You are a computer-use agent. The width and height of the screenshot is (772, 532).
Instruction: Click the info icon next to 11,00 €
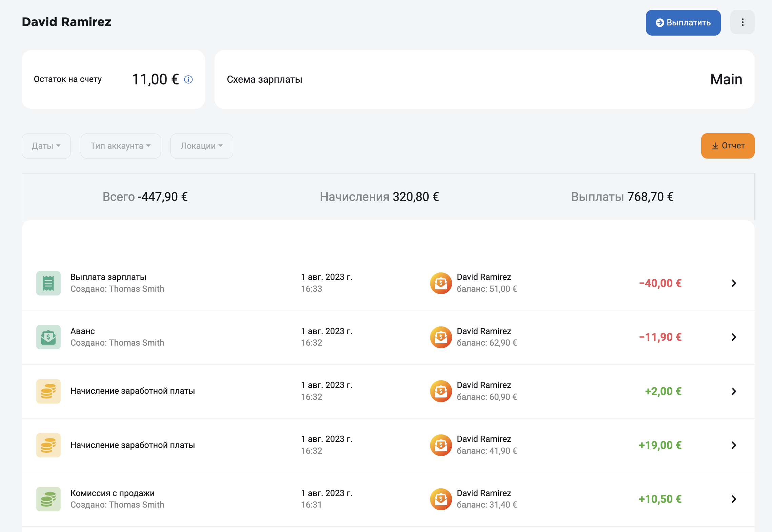point(188,79)
